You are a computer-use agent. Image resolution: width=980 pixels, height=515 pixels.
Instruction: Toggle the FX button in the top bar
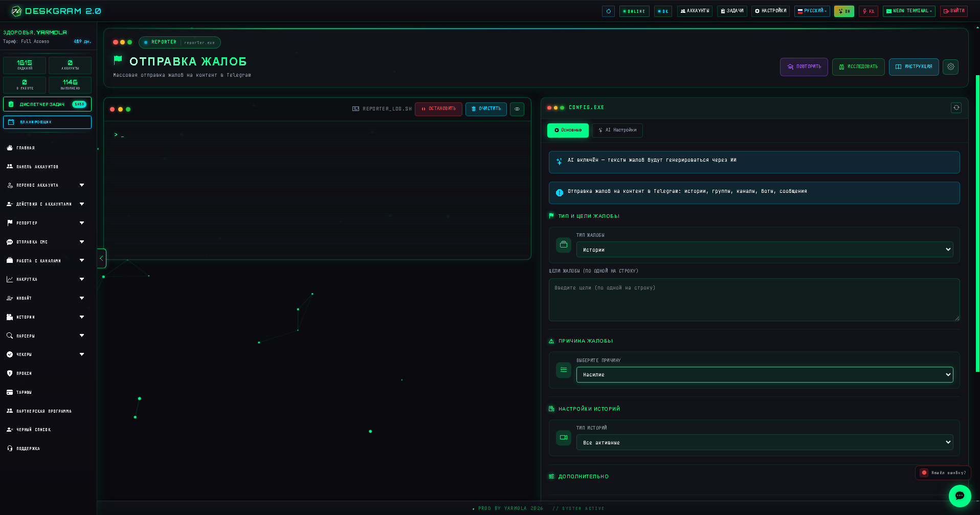click(868, 11)
